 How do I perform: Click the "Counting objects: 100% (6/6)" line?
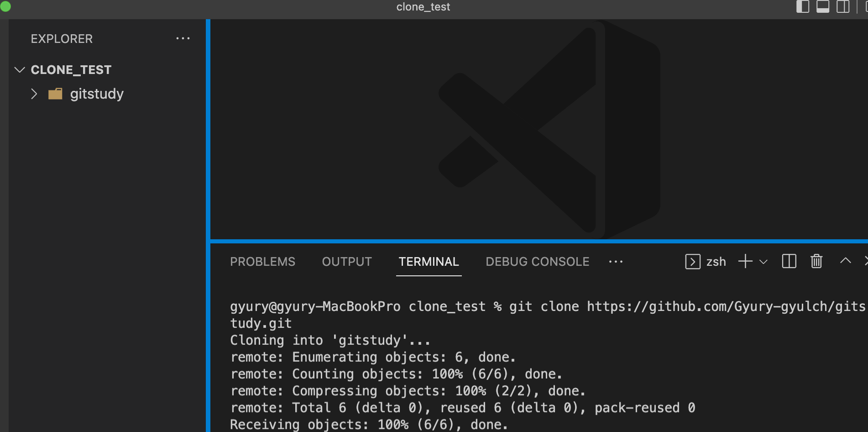pyautogui.click(x=396, y=374)
